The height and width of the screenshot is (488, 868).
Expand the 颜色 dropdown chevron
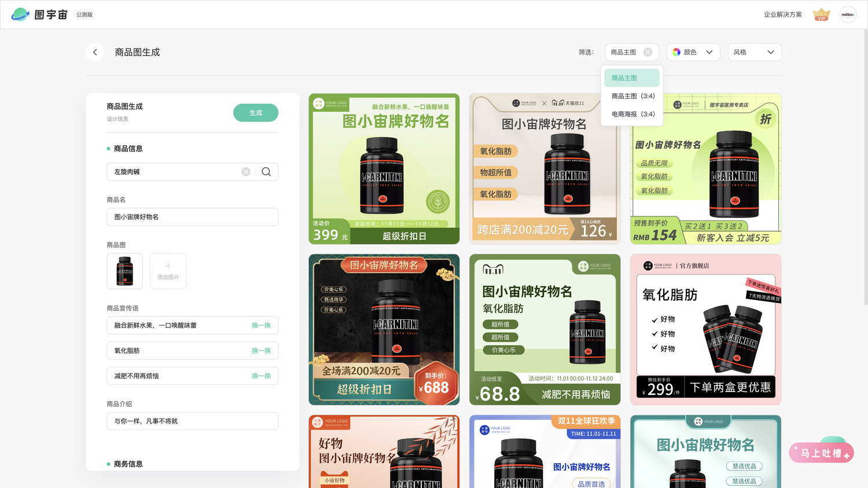[709, 52]
